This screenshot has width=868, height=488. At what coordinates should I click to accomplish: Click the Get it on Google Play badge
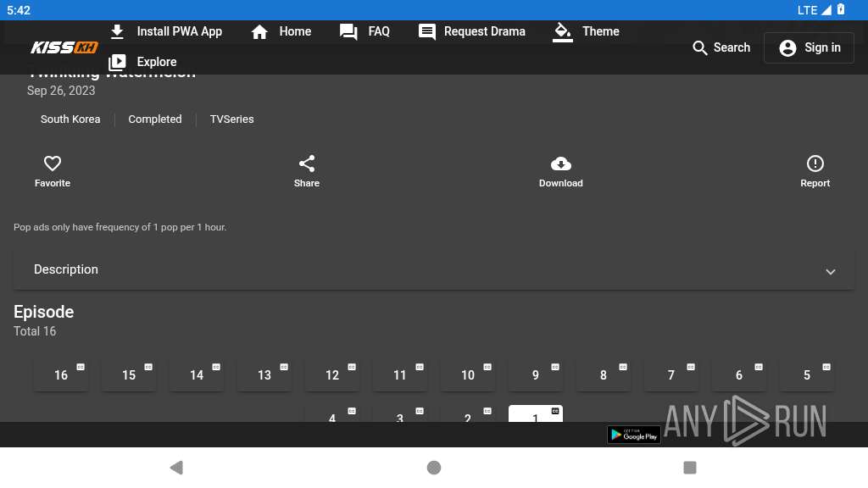[x=634, y=435]
